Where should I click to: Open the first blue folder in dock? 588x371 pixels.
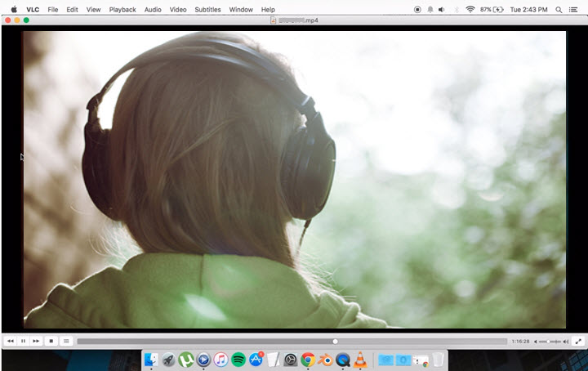click(385, 360)
